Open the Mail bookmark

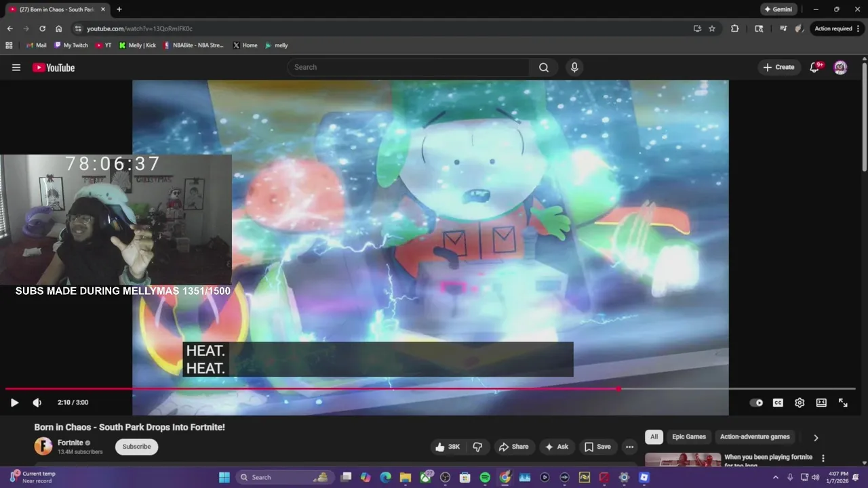36,45
